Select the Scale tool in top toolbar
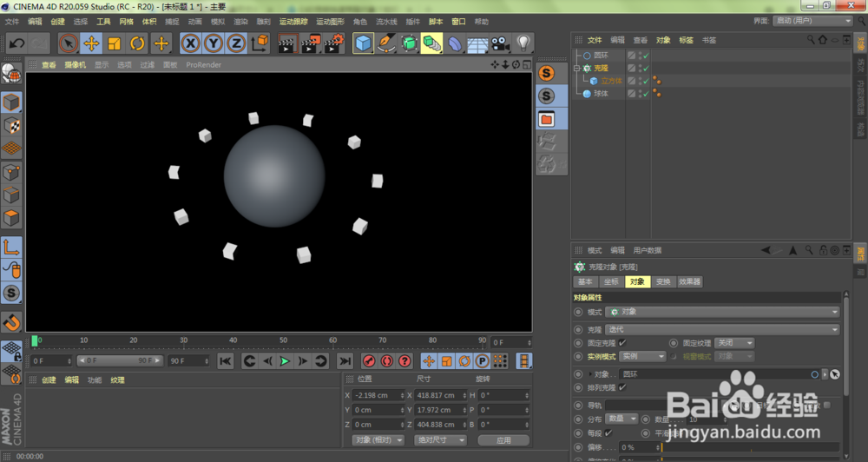This screenshot has height=462, width=868. click(115, 43)
